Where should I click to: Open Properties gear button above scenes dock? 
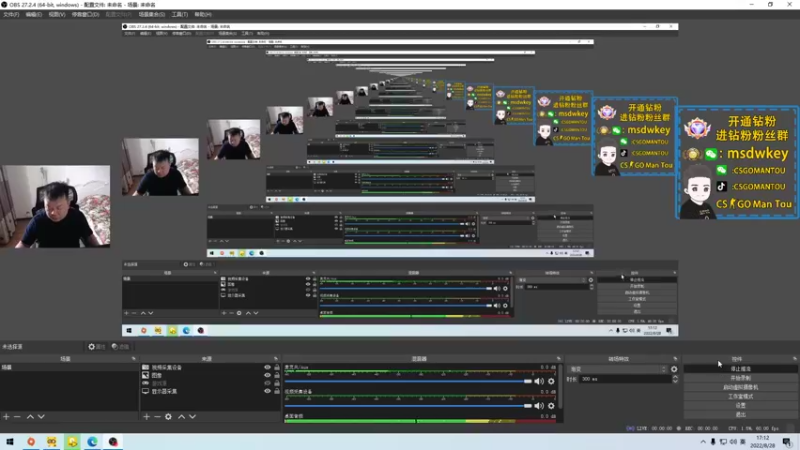click(x=96, y=347)
